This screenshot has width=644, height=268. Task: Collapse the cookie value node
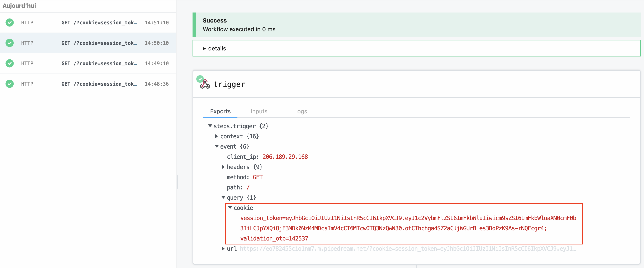tap(230, 208)
